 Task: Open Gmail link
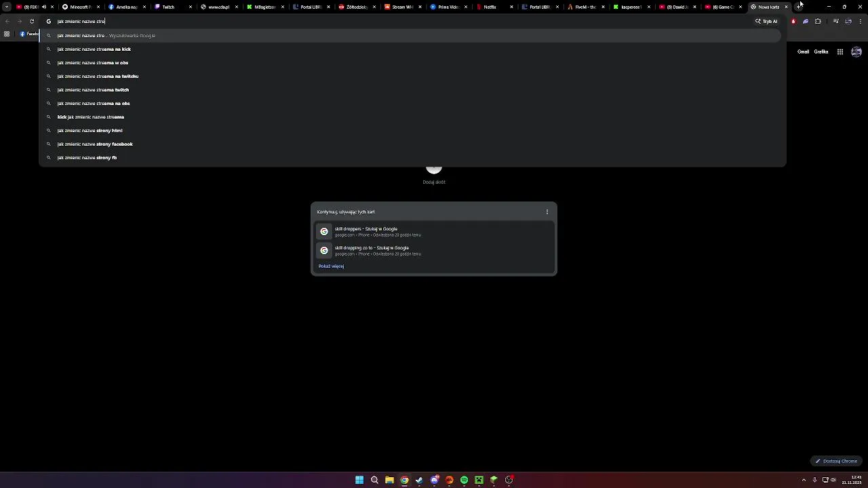click(x=803, y=52)
